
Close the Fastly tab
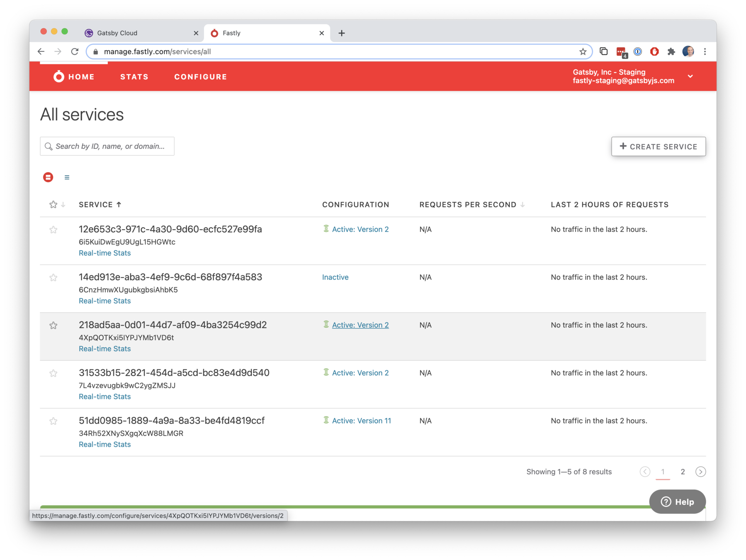[321, 33]
